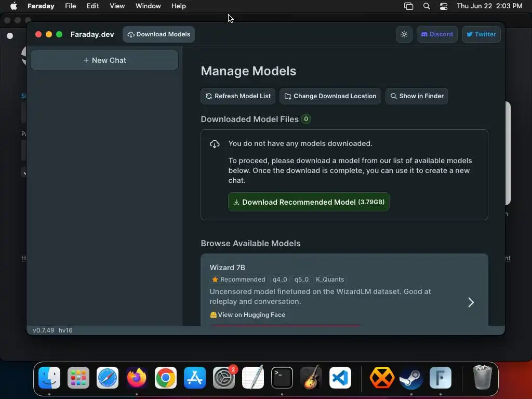Maximize the Faraday.dev window with green button
Screen dimensions: 532x399
pos(59,34)
